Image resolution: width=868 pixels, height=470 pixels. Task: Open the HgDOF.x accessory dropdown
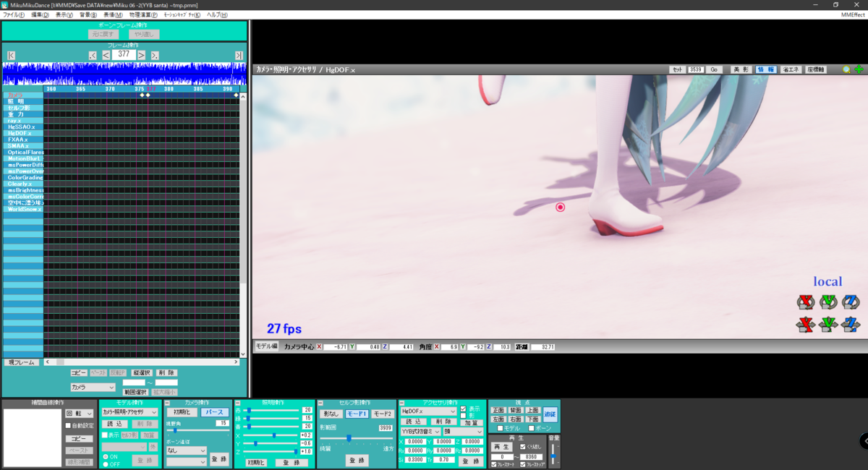pyautogui.click(x=428, y=411)
